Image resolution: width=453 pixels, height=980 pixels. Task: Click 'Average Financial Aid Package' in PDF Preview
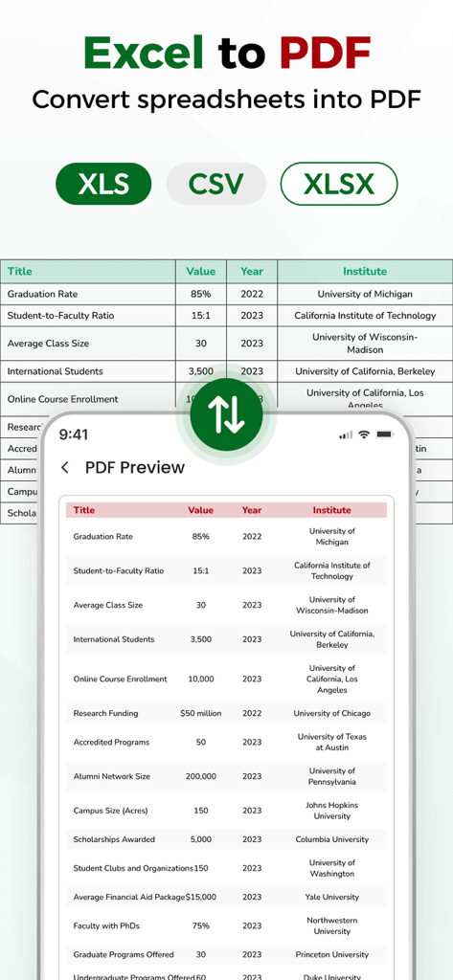pyautogui.click(x=129, y=897)
